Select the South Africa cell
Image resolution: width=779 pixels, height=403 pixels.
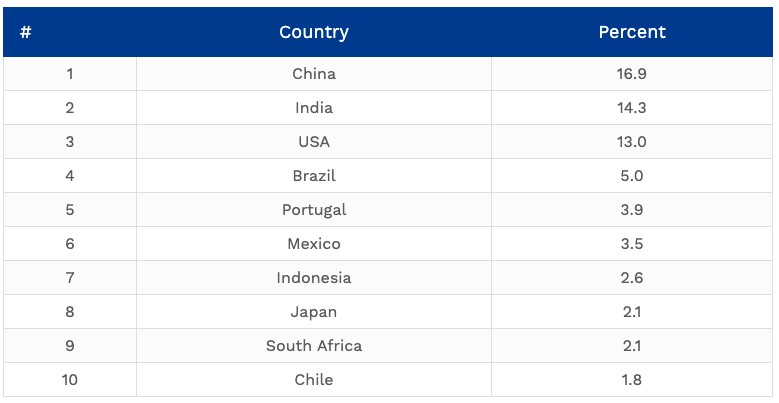(314, 346)
